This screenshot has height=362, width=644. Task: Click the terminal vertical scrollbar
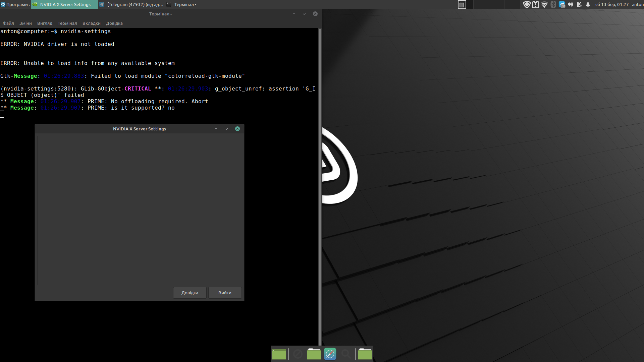pos(320,186)
